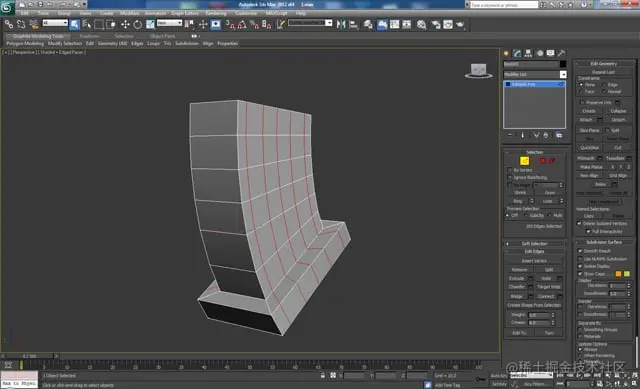
Task: Toggle the Spinner Snap icon
Action: [x=267, y=24]
